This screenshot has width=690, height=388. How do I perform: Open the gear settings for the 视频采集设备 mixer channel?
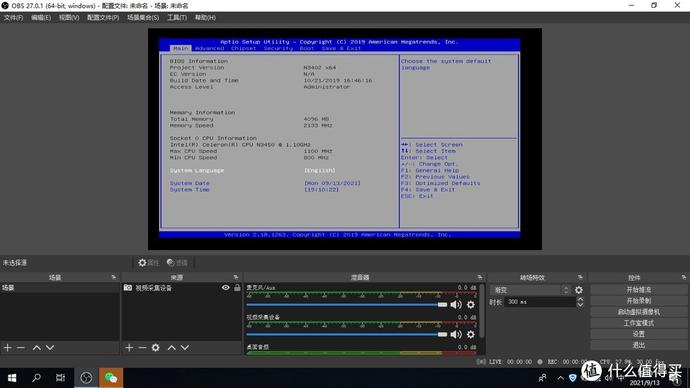[x=471, y=334]
